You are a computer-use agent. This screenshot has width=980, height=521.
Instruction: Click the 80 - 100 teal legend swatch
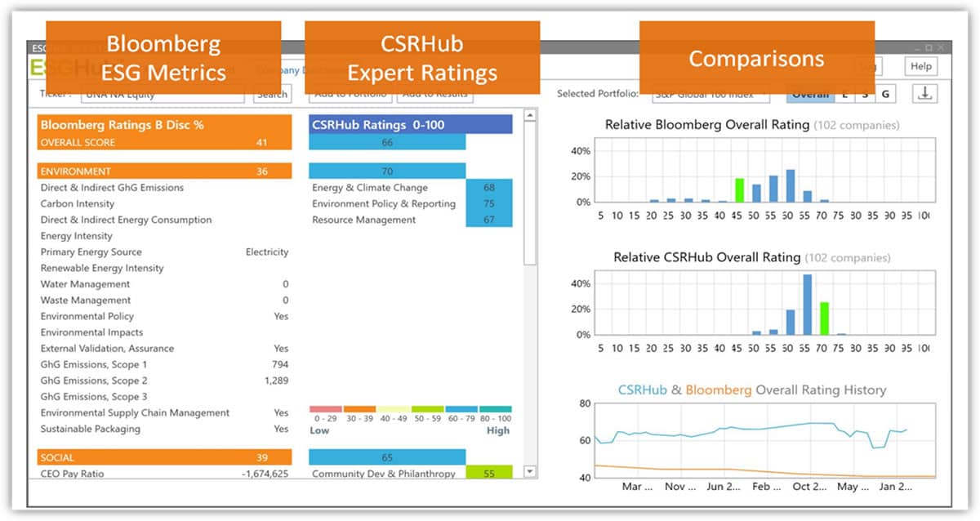point(496,408)
